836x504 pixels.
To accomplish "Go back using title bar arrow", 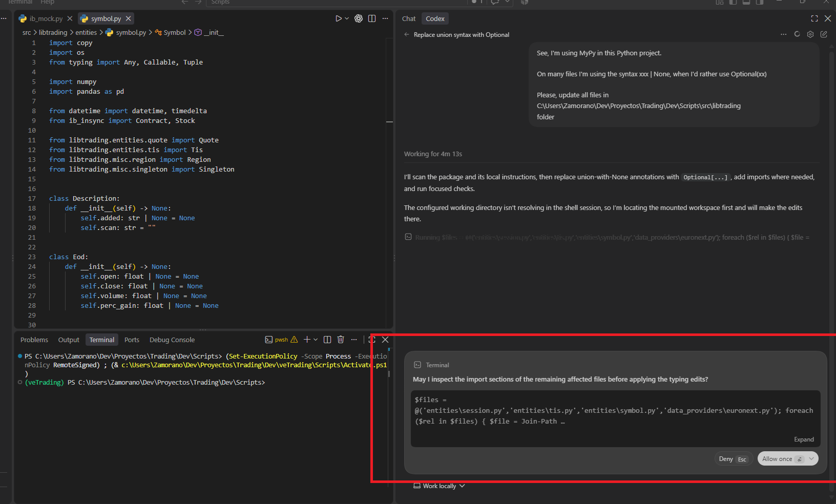I will click(185, 3).
